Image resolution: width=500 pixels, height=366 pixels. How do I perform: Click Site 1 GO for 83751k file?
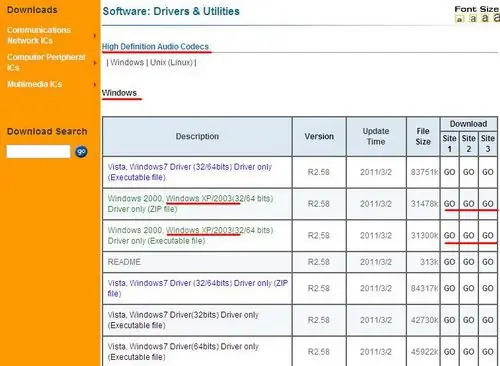point(449,172)
